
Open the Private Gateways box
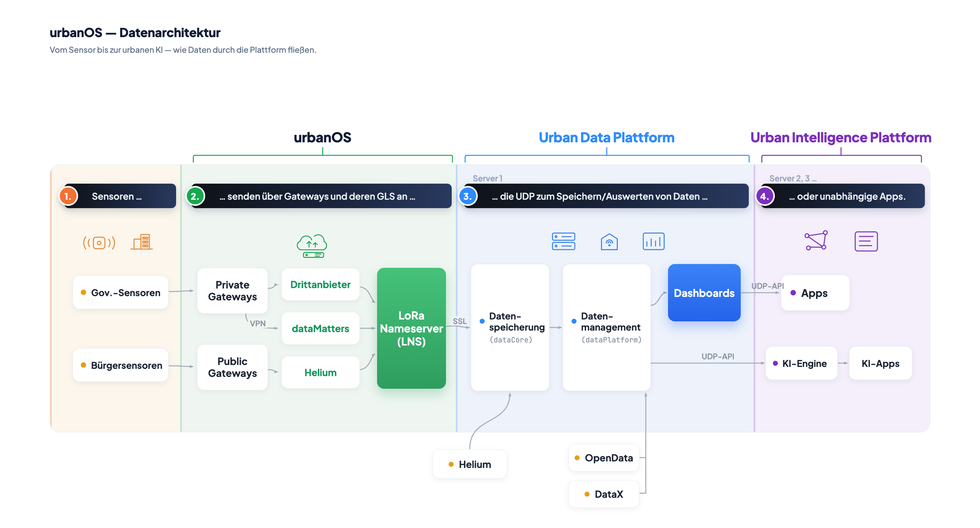point(232,291)
